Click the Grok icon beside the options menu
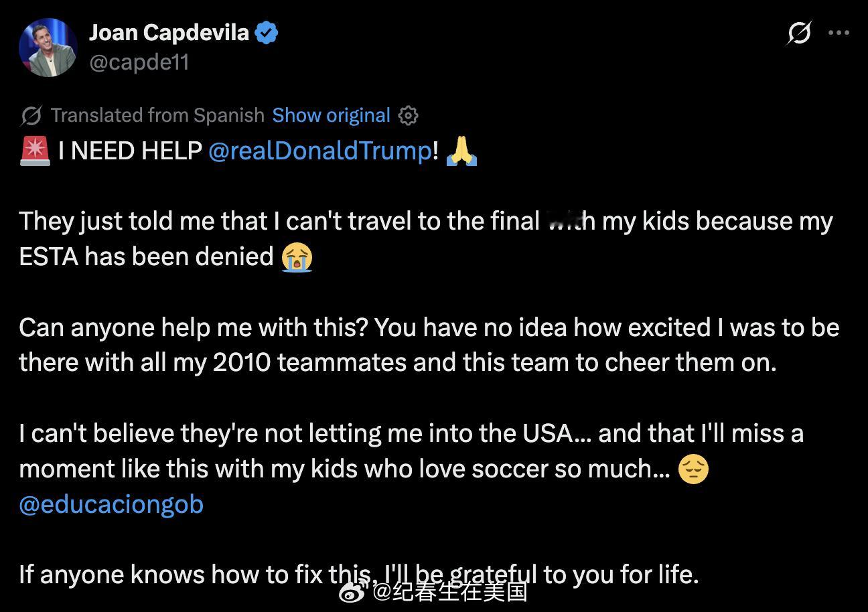 click(x=799, y=32)
